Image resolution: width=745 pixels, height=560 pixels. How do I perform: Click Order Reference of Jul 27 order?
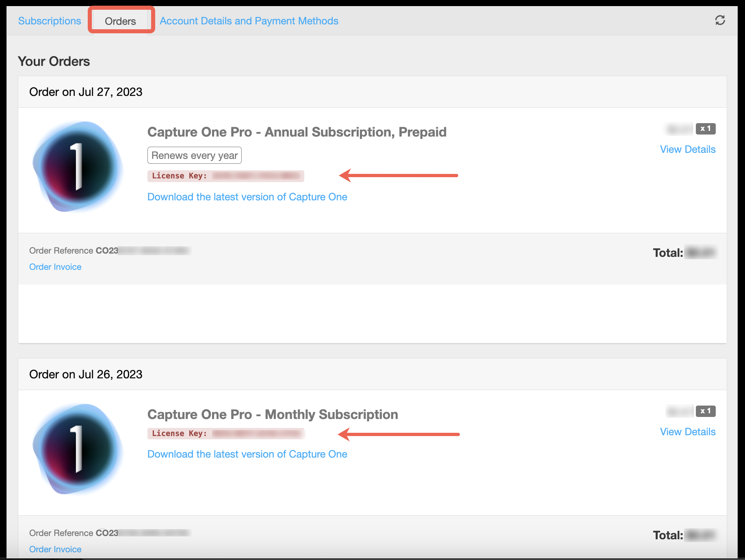[x=110, y=250]
